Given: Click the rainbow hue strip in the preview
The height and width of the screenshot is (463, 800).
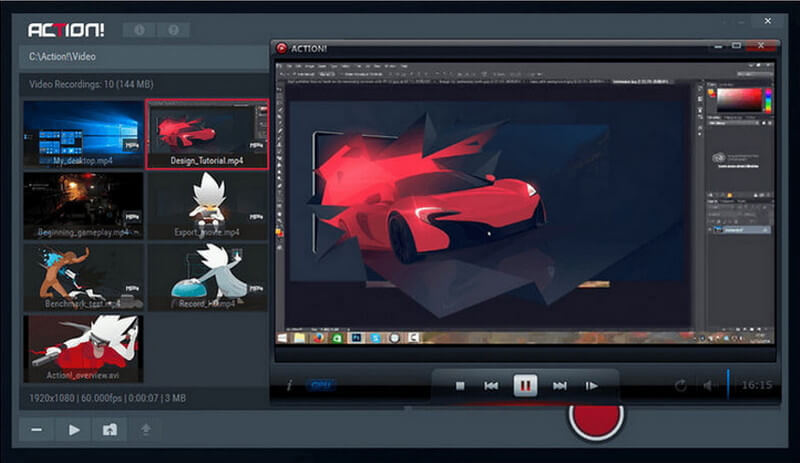Looking at the screenshot, I should click(x=768, y=100).
